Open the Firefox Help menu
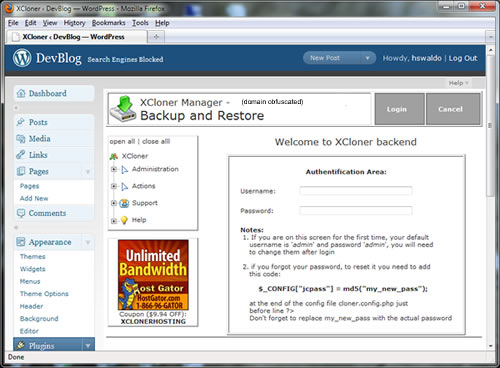This screenshot has height=368, width=500. [x=162, y=23]
